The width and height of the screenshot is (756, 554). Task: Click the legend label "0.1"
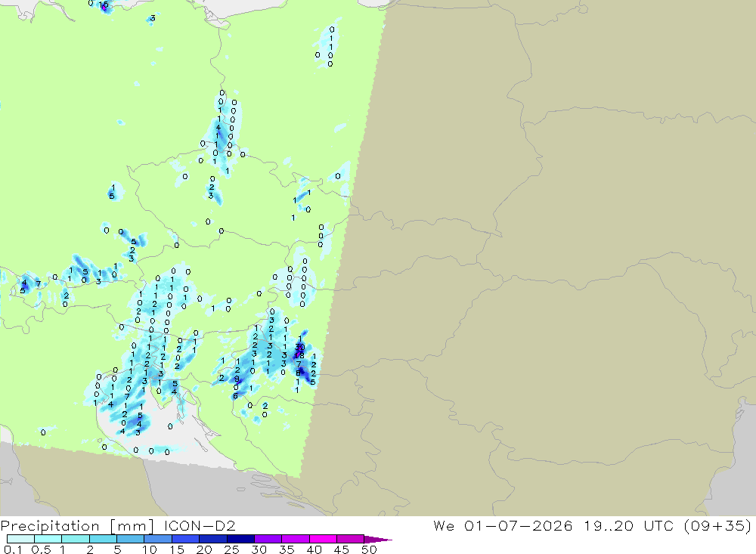13,549
